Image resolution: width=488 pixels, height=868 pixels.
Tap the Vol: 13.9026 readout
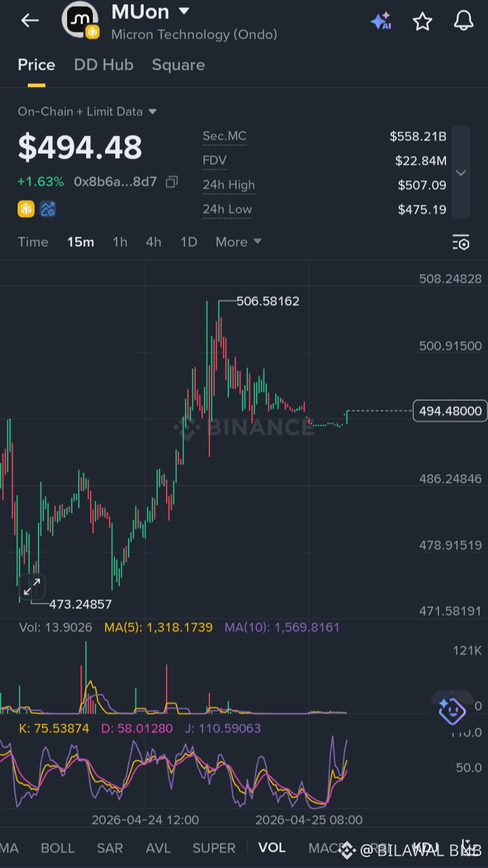click(56, 627)
